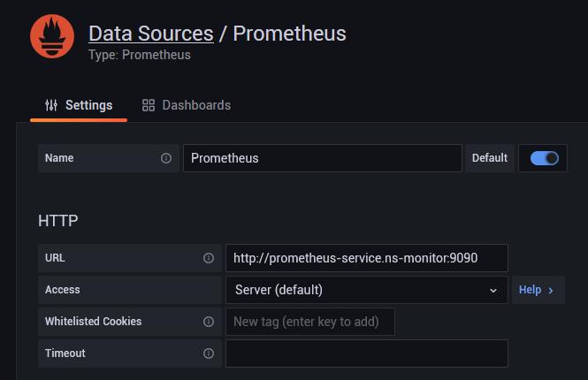
Task: Click the grid icon on the Dashboards tab
Action: click(x=149, y=105)
